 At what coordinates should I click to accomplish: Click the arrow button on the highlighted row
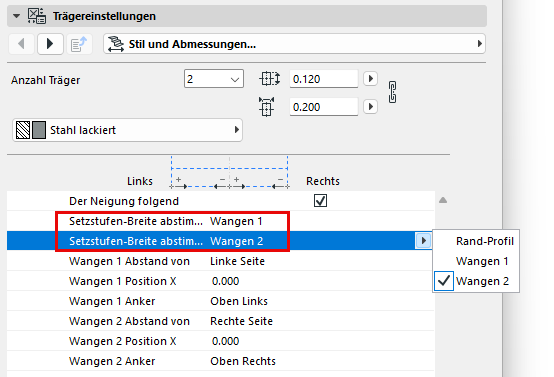423,241
